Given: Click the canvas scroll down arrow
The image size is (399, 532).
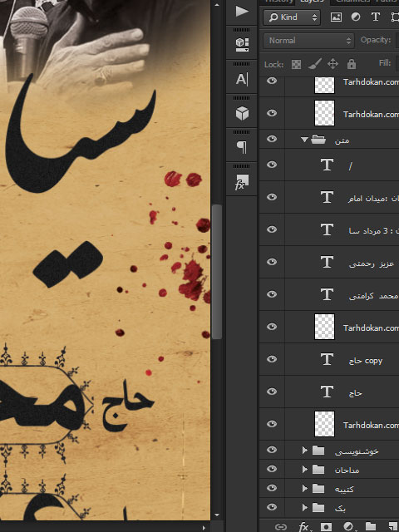Looking at the screenshot, I should tap(217, 515).
